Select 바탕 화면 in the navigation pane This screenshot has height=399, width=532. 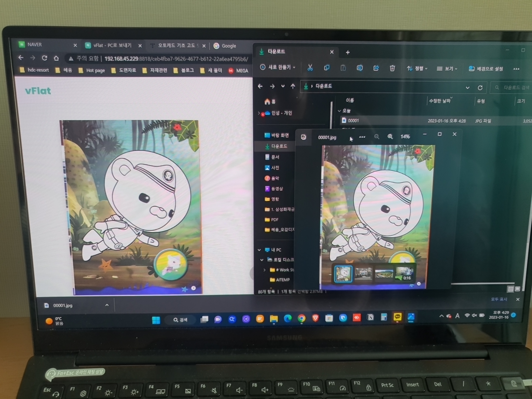[277, 136]
